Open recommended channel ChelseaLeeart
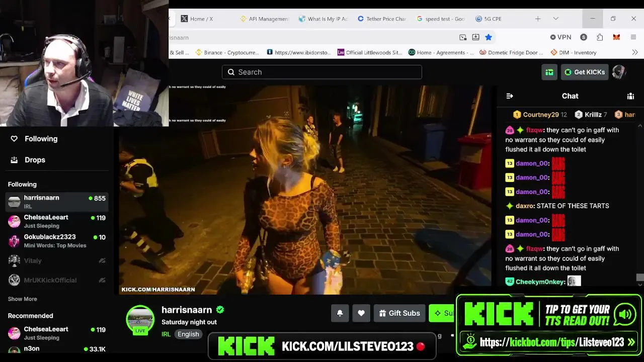The image size is (644, 362). (x=57, y=333)
